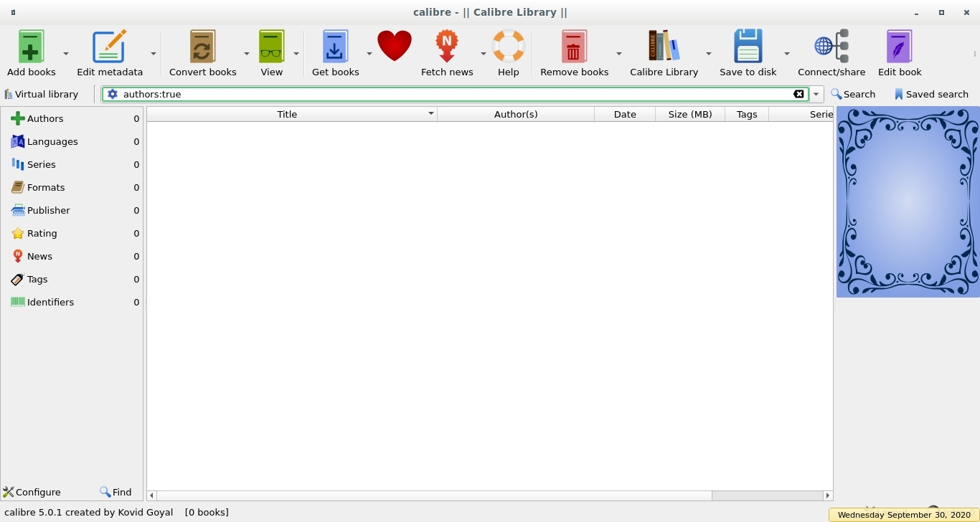
Task: Click the Add books toolbar icon
Action: (x=31, y=47)
